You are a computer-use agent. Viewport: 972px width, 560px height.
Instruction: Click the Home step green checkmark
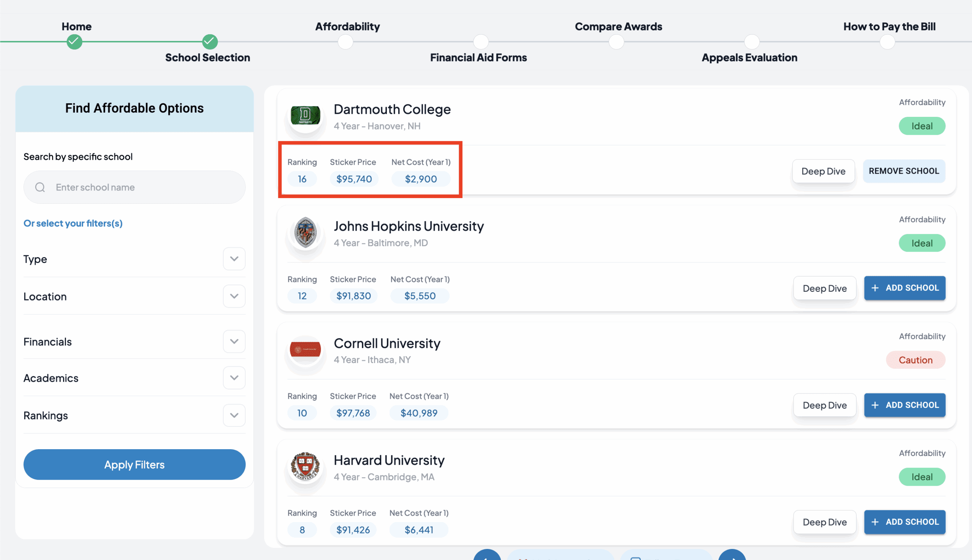click(74, 41)
